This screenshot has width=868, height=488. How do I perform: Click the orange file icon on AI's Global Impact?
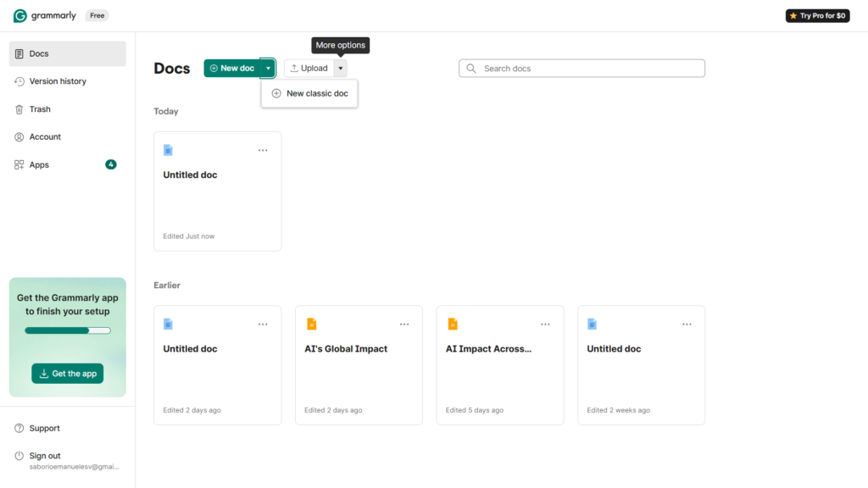[x=312, y=324]
